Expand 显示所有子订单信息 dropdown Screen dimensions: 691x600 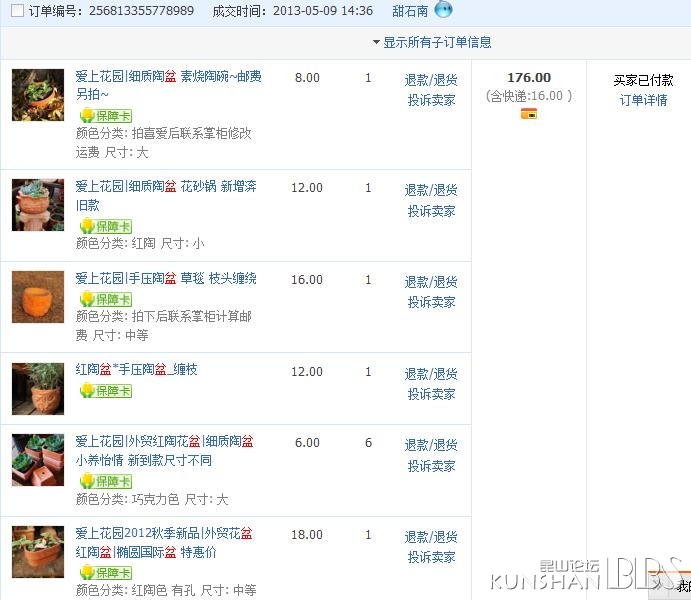click(x=432, y=42)
